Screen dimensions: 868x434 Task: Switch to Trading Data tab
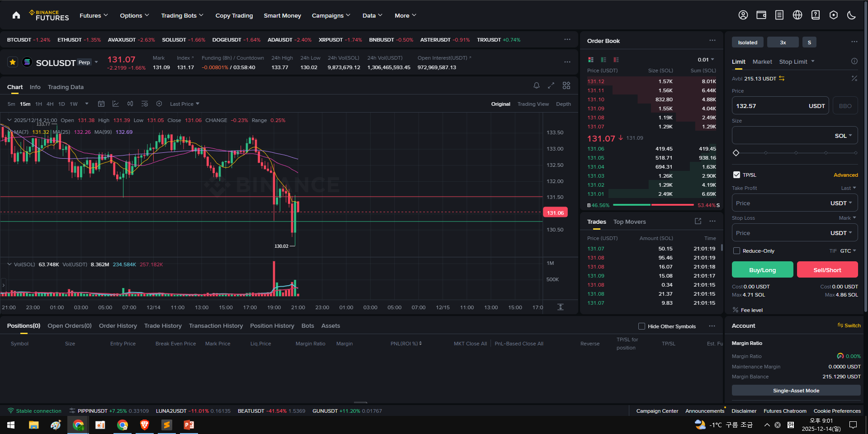pyautogui.click(x=66, y=87)
